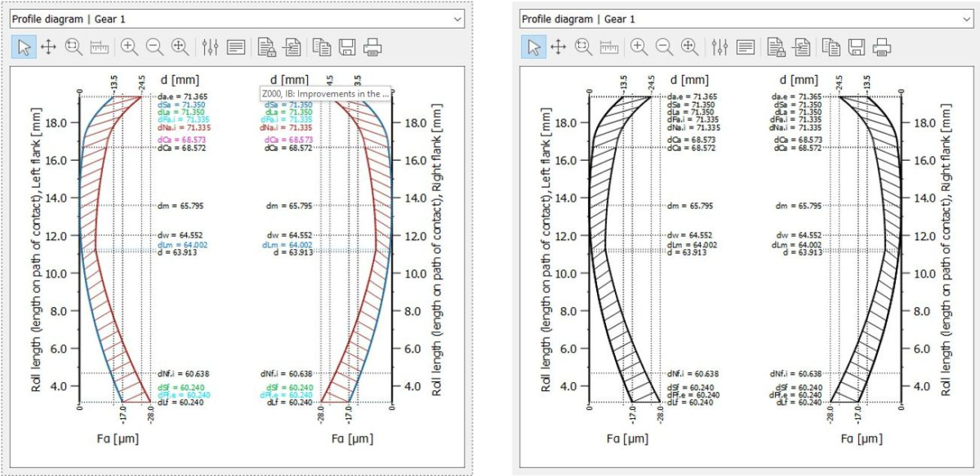Activate the pan move tool in right panel
980x476 pixels.
[559, 47]
